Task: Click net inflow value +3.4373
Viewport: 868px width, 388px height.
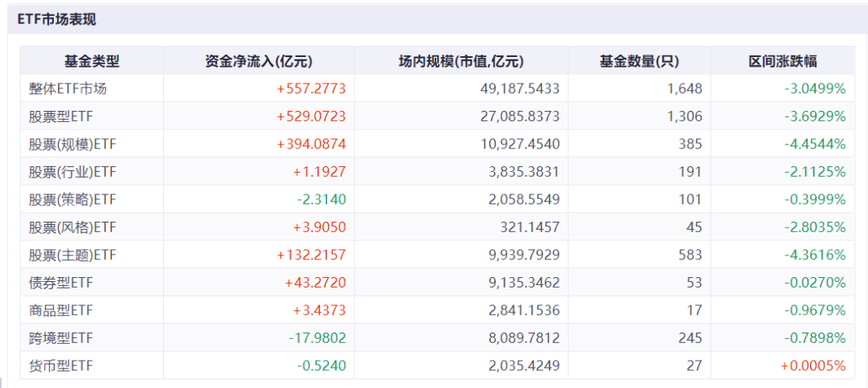Action: (x=319, y=311)
